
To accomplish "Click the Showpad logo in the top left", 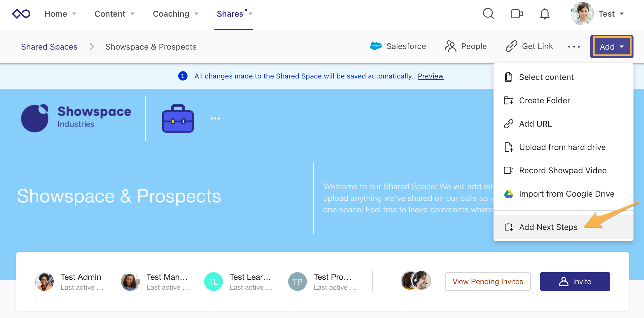I will click(21, 13).
